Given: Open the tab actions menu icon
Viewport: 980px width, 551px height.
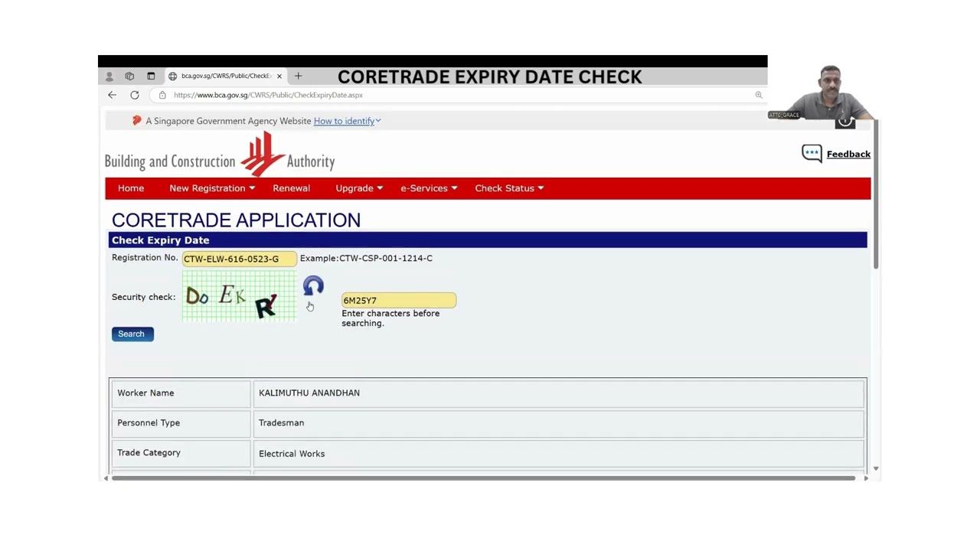Looking at the screenshot, I should [151, 76].
